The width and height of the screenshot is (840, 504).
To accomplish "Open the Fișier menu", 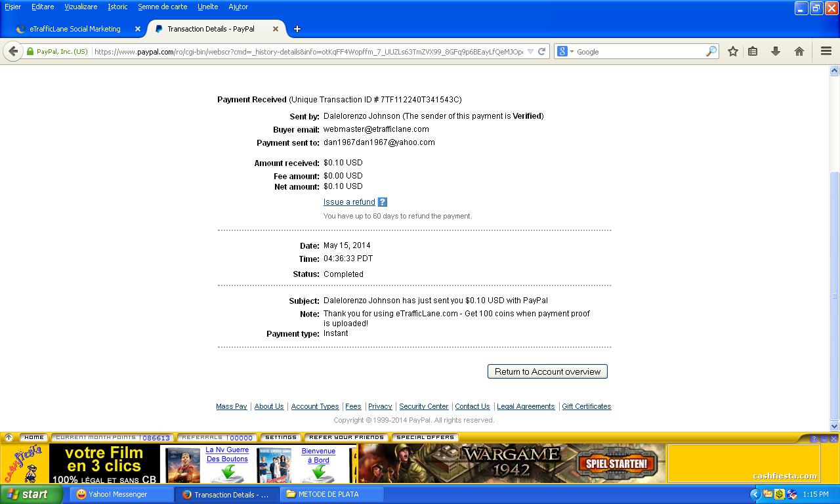I will coord(12,7).
